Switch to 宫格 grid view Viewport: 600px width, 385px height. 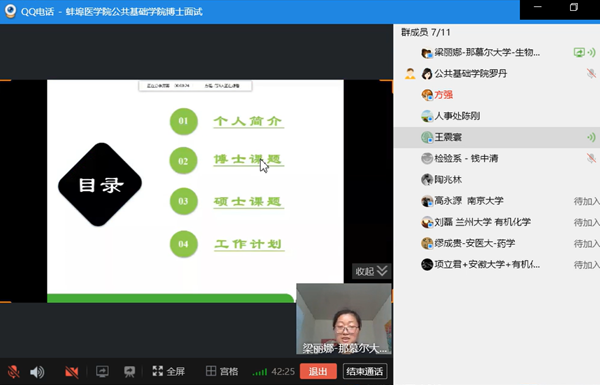coord(222,371)
